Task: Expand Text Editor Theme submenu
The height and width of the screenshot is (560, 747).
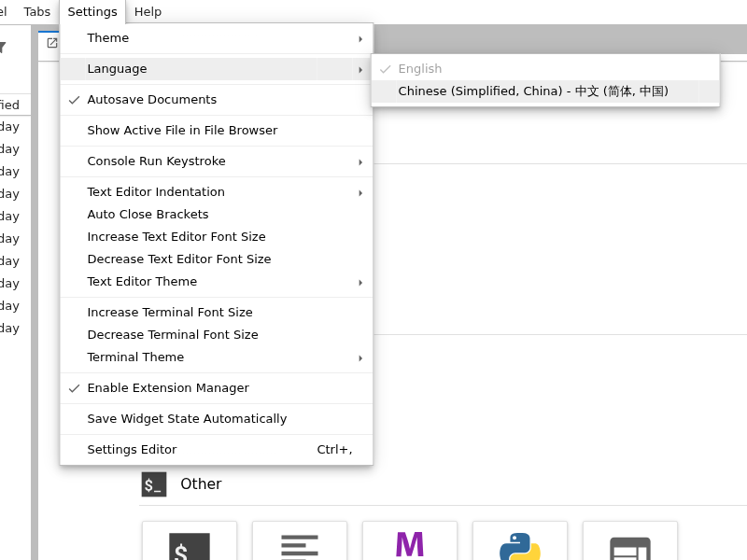Action: click(217, 282)
